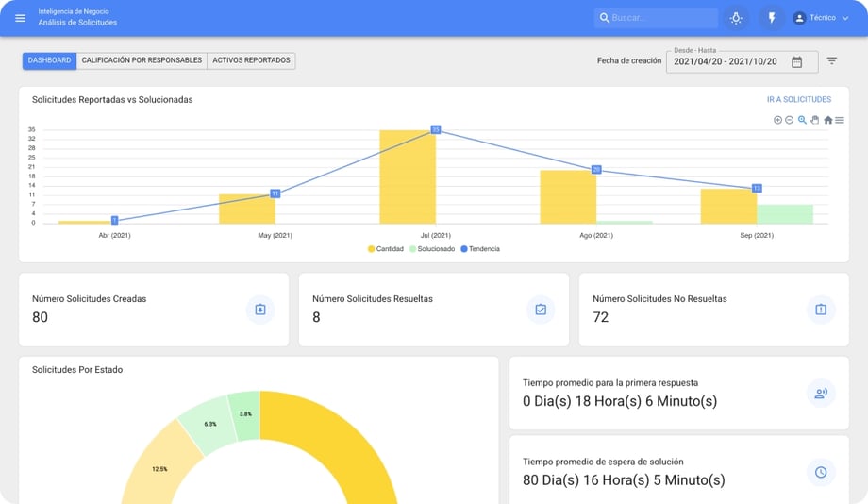The height and width of the screenshot is (504, 868).
Task: Open the hamburger navigation menu
Action: [21, 18]
